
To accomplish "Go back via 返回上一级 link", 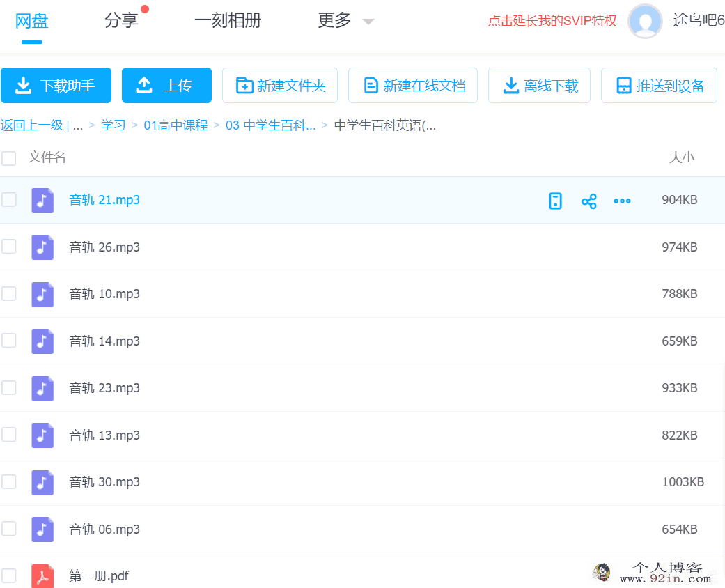I will (x=32, y=125).
